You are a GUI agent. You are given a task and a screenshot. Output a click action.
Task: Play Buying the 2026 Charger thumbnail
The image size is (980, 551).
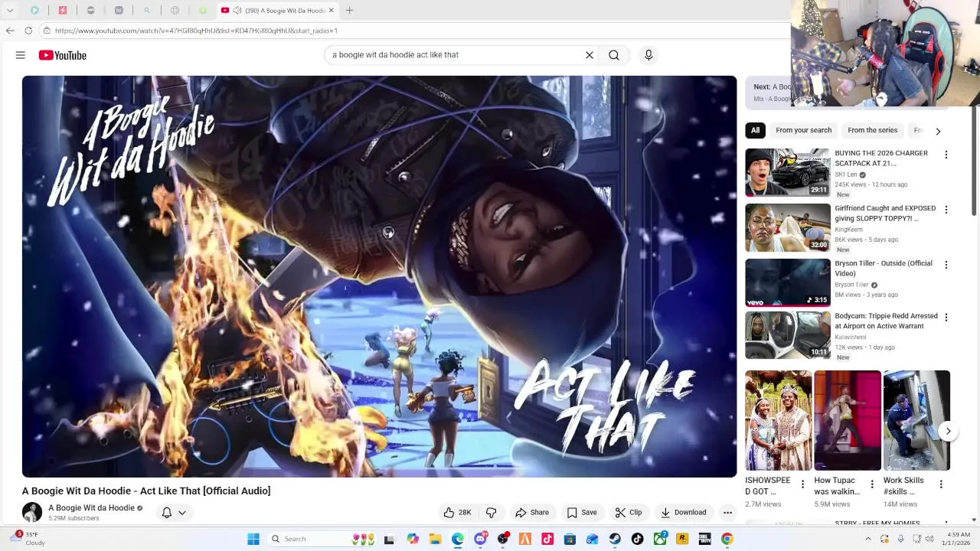click(788, 172)
